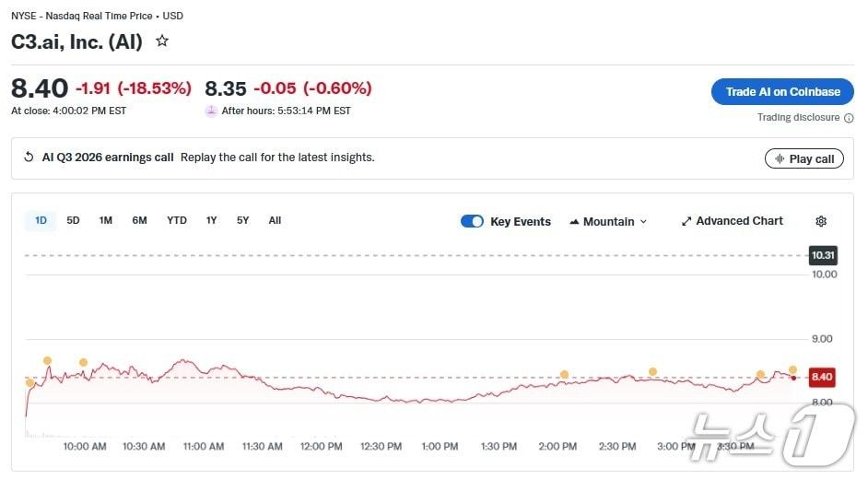This screenshot has width=868, height=479.
Task: Click the key event dot near 2:45 PM
Action: [652, 372]
